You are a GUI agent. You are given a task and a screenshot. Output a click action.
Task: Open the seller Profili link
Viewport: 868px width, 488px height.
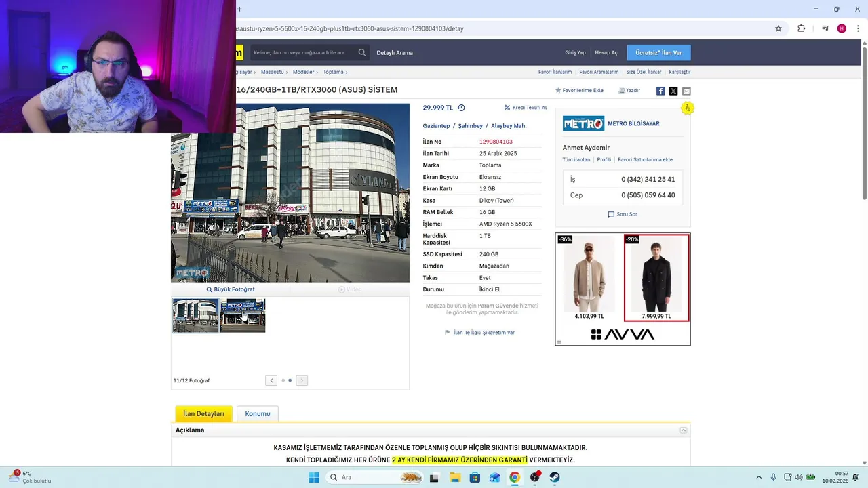[x=604, y=160]
